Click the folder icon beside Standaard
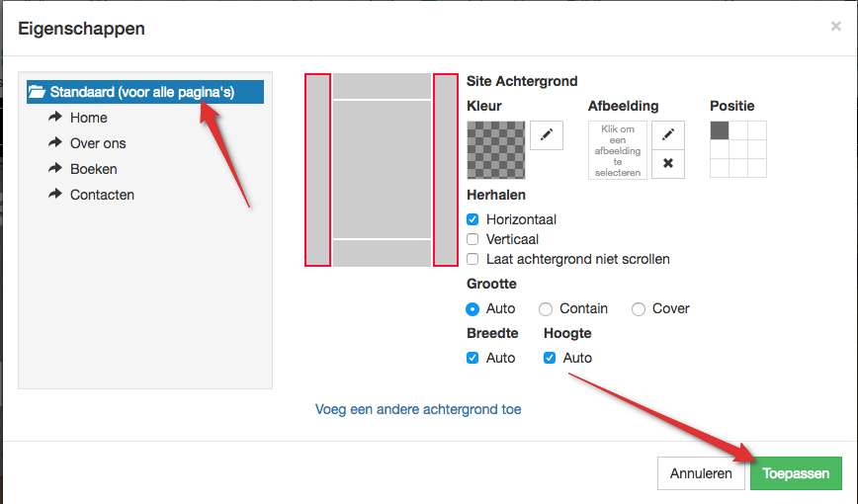The height and width of the screenshot is (504, 858). [x=38, y=92]
